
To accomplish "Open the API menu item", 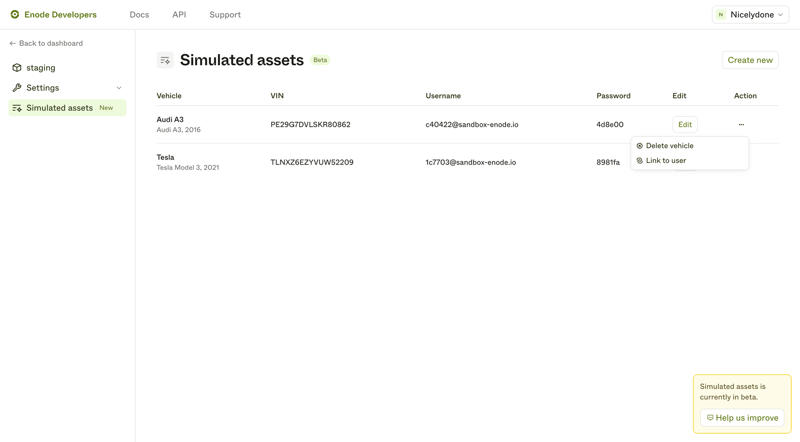I will [x=179, y=14].
